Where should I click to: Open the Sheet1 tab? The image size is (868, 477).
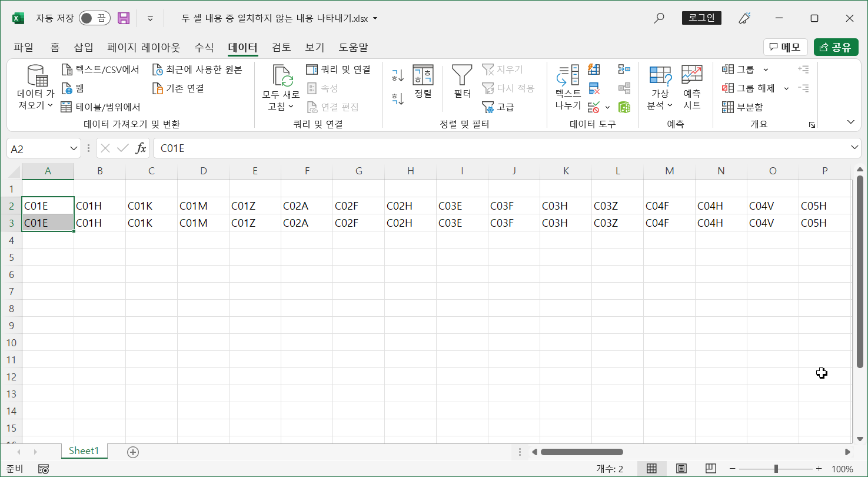(84, 450)
